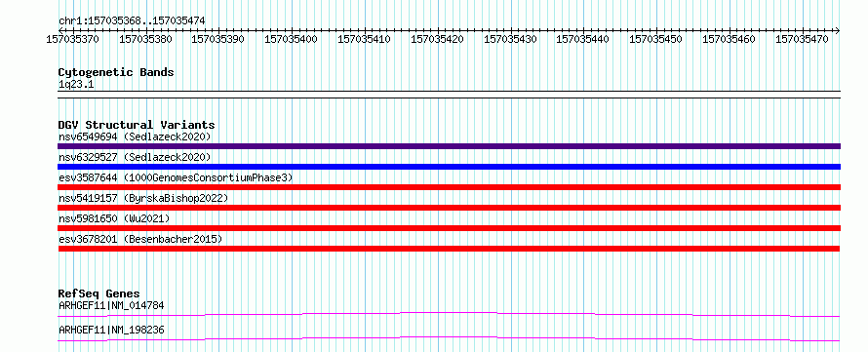Screen dimensions: 868x352
Task: Click ruler position 157035410
Action: click(x=364, y=39)
